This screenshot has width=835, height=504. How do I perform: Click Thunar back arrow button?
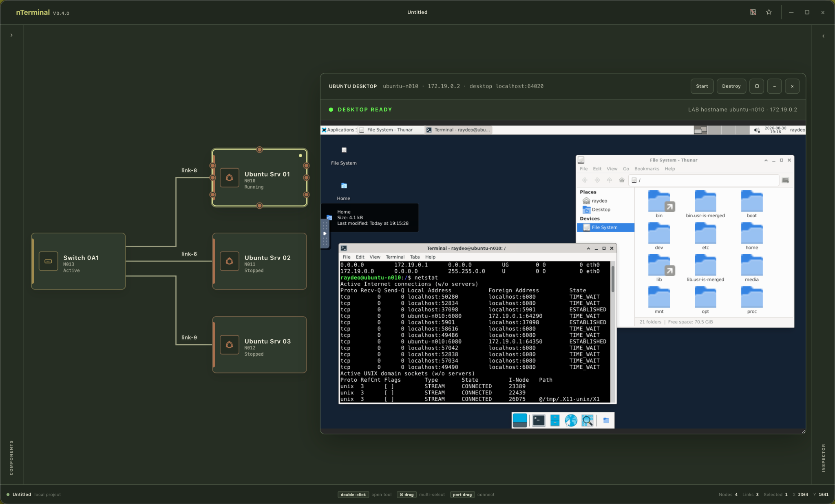(585, 180)
